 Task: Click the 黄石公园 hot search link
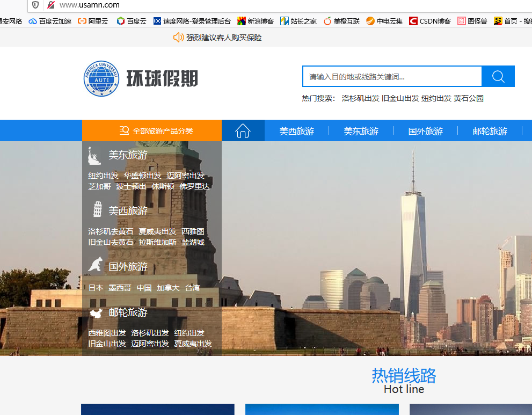(468, 98)
